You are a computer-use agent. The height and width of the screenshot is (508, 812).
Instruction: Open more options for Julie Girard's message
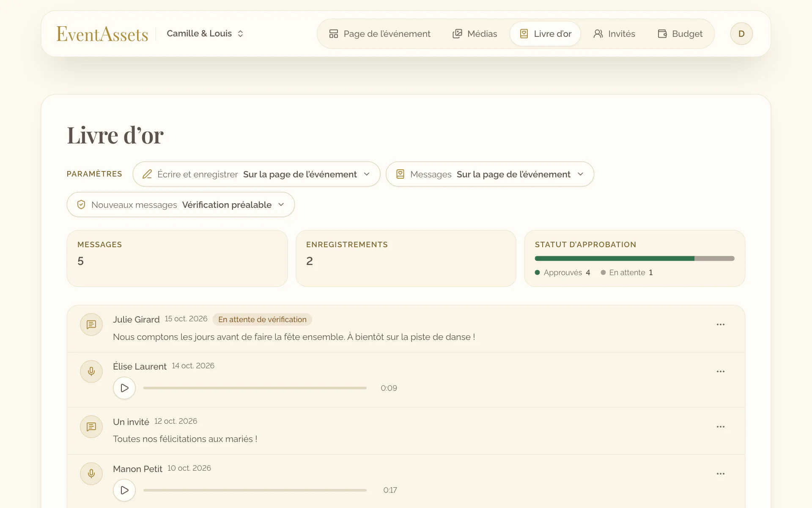(x=721, y=325)
